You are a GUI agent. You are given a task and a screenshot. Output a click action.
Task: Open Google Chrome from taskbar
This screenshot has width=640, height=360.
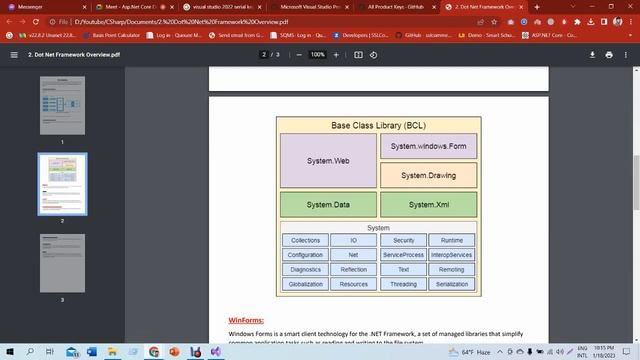tap(154, 351)
